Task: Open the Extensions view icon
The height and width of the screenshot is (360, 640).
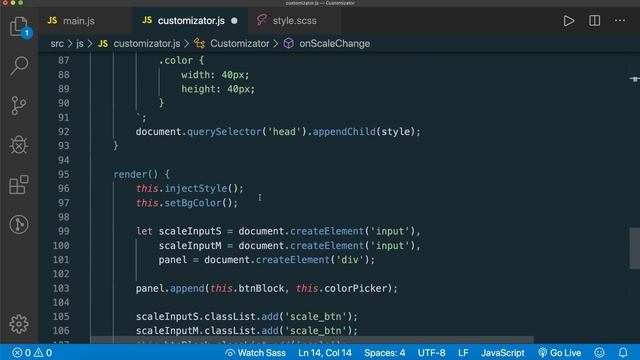Action: 19,185
